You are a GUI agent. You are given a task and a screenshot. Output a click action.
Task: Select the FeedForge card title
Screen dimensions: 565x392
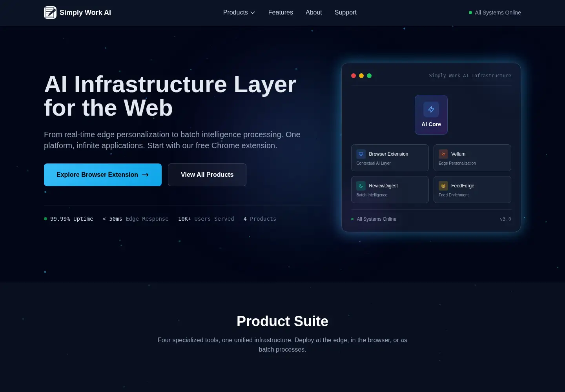tap(463, 186)
